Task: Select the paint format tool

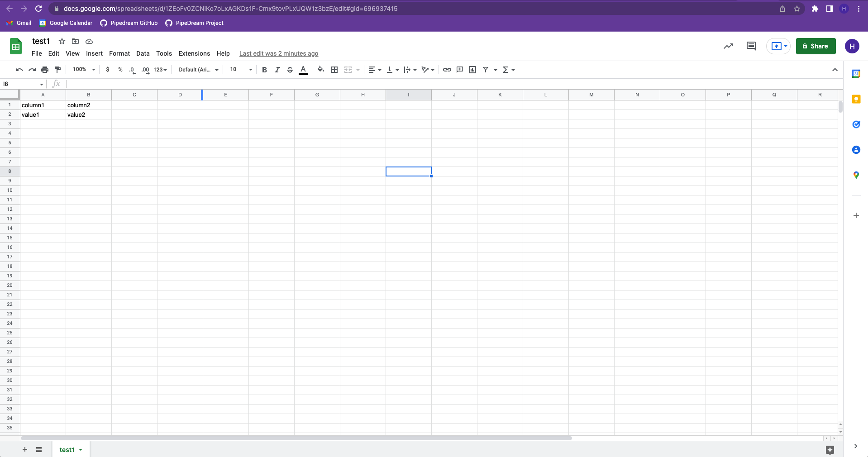Action: 57,70
